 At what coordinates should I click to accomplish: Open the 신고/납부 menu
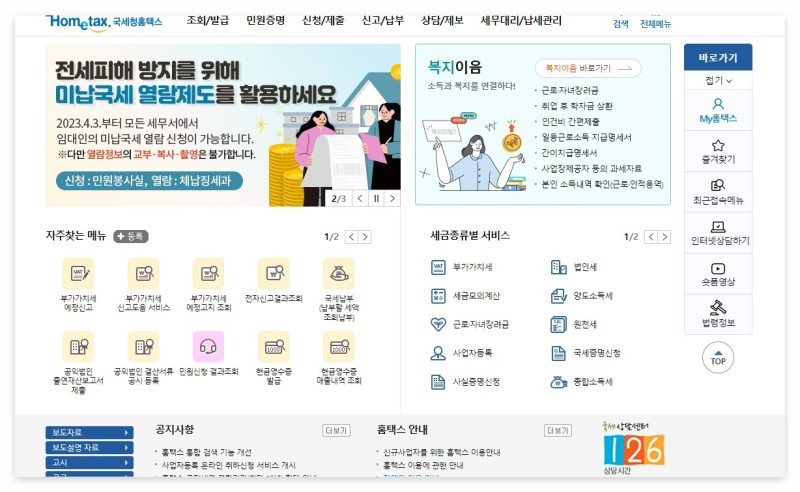383,20
